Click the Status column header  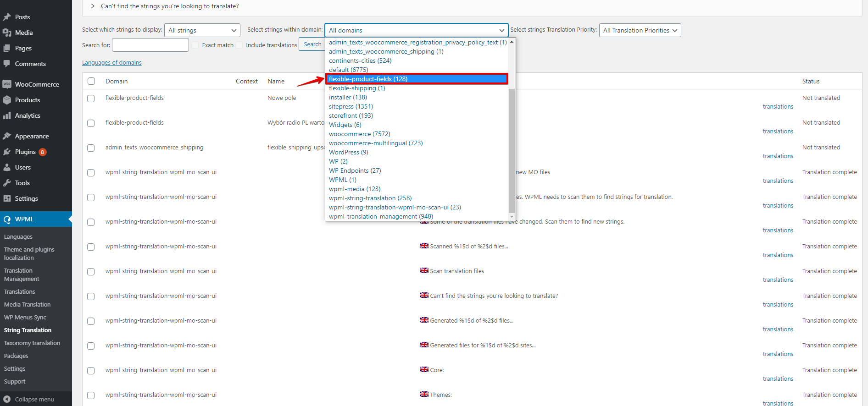[811, 81]
